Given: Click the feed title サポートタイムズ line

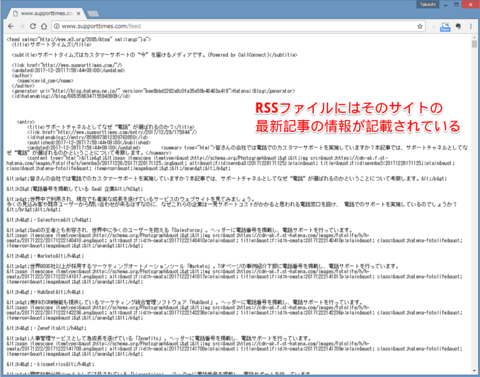Looking at the screenshot, I should (51, 45).
